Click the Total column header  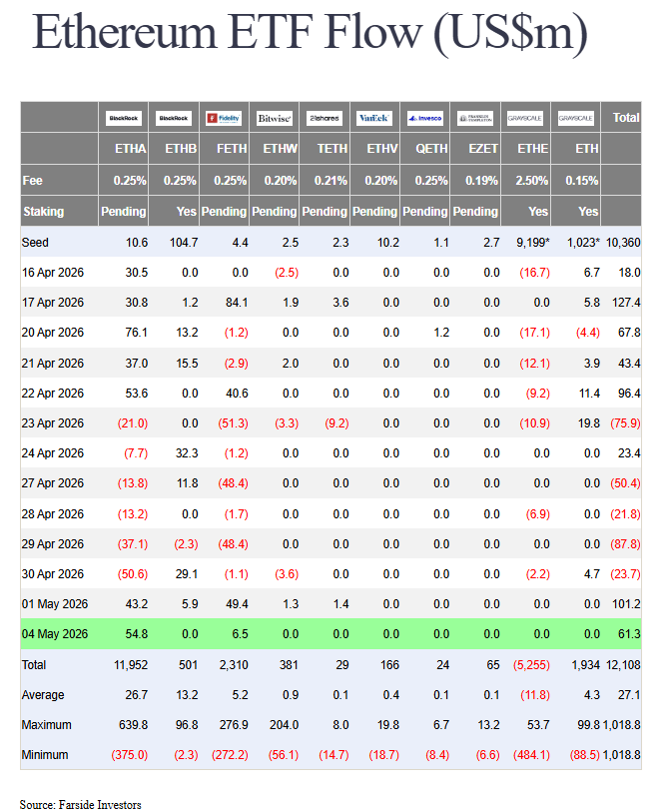tap(626, 118)
